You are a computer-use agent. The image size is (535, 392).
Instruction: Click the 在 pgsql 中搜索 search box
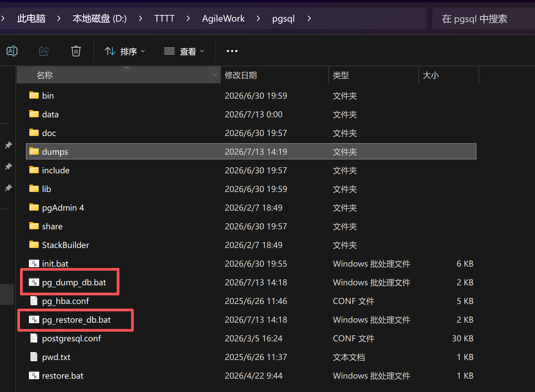(x=484, y=18)
